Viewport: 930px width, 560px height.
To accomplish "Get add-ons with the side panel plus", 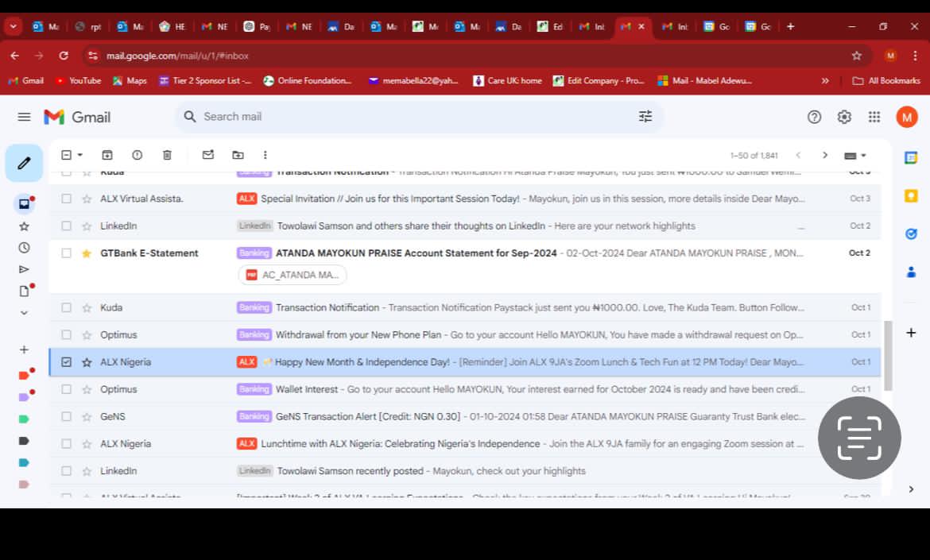I will click(x=911, y=333).
